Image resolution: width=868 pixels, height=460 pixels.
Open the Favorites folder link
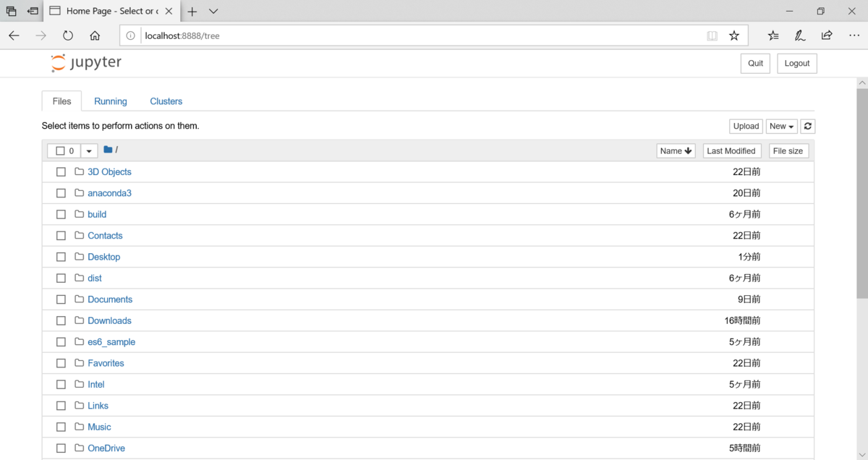click(x=106, y=363)
